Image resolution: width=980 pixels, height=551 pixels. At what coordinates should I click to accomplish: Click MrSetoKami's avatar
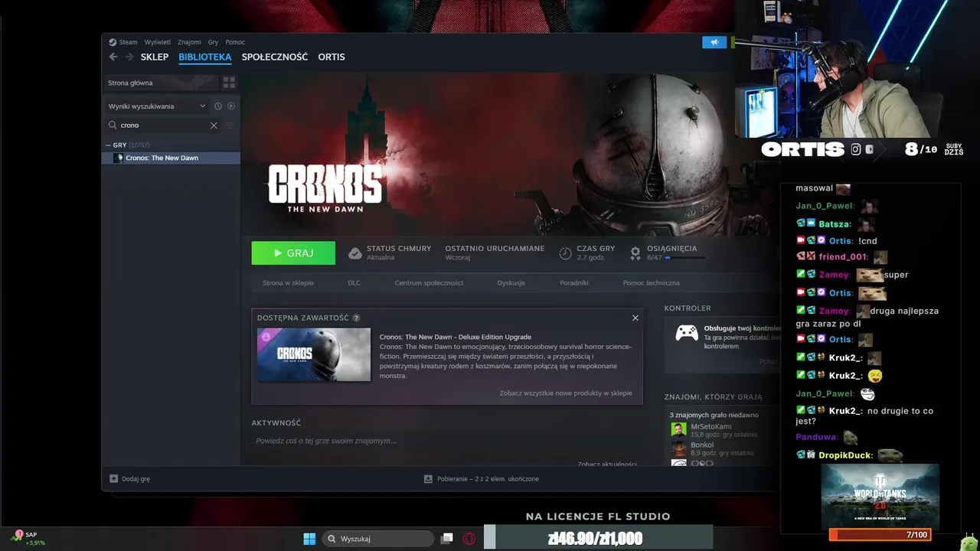(678, 430)
